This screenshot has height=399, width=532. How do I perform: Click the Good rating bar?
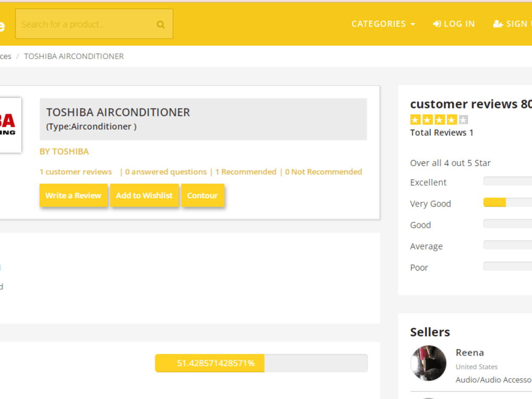coord(508,224)
